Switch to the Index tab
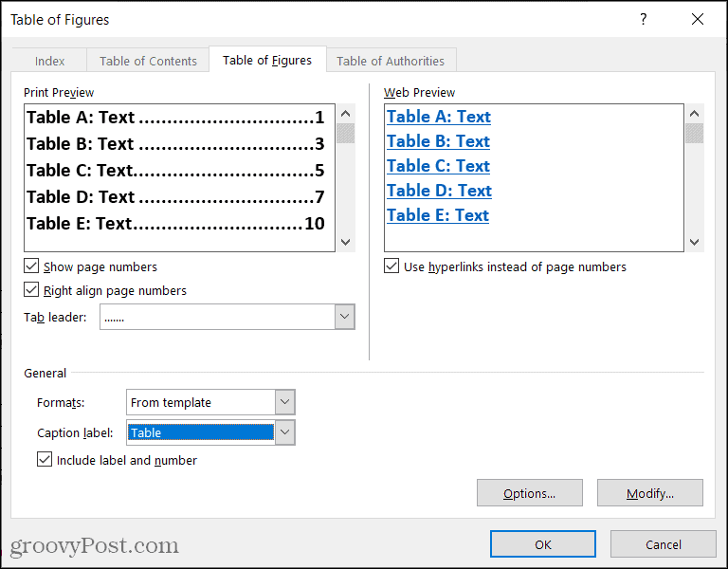 (x=50, y=61)
